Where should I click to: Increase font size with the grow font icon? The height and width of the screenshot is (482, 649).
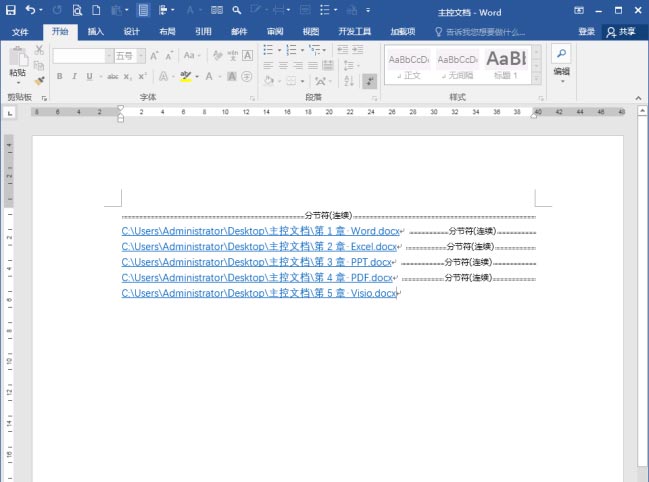pos(154,55)
